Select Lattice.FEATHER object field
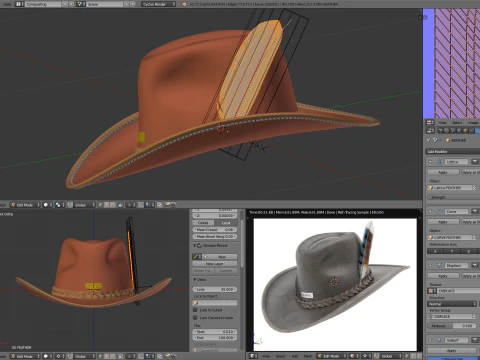This screenshot has width=480, height=360. [x=453, y=188]
